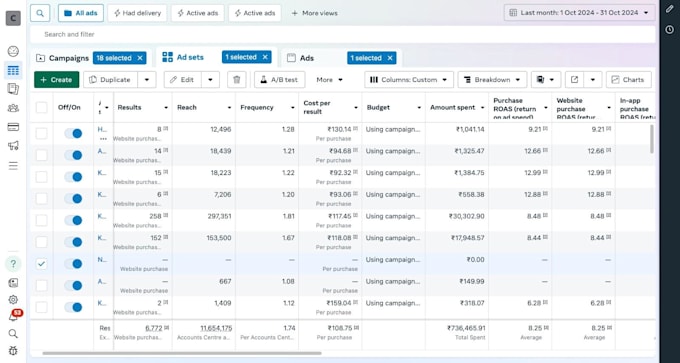Open the Amount spent column header menu
The image size is (680, 363).
click(482, 108)
